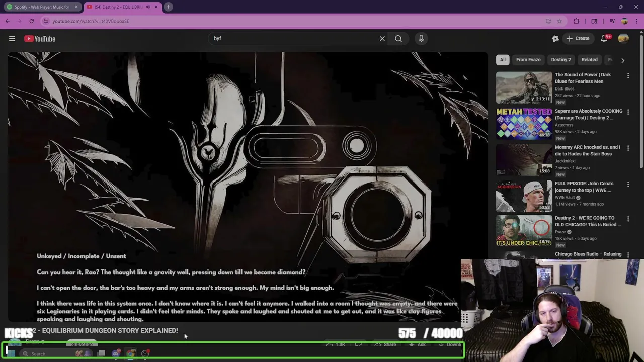Visit the WWE Vault channel name
This screenshot has height=362, width=644.
tap(565, 198)
